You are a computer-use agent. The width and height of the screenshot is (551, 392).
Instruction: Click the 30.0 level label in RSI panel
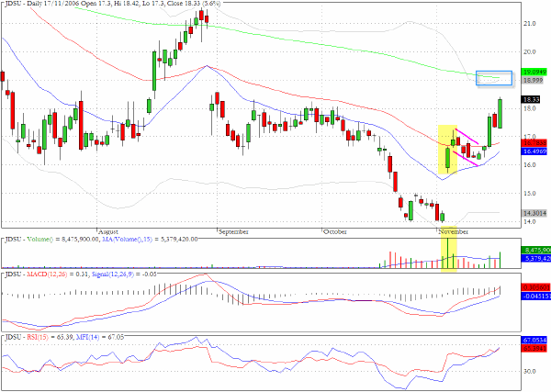click(529, 371)
